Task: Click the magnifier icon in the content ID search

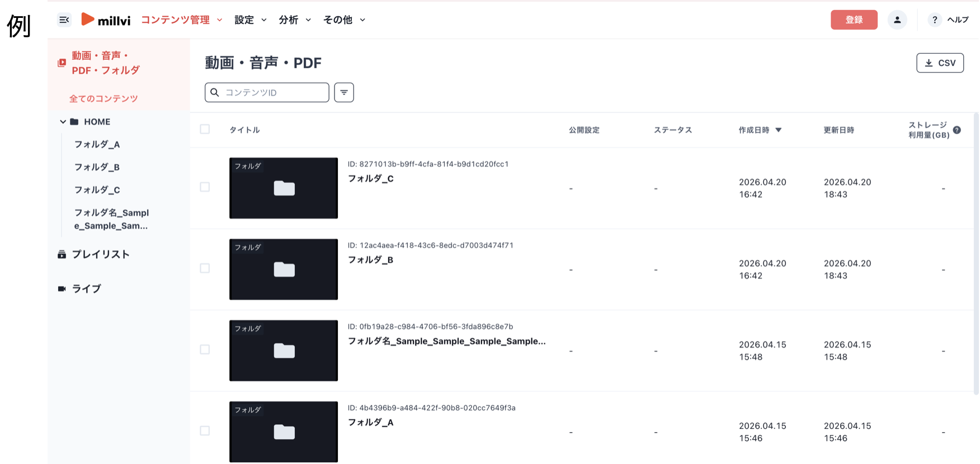Action: (x=215, y=92)
